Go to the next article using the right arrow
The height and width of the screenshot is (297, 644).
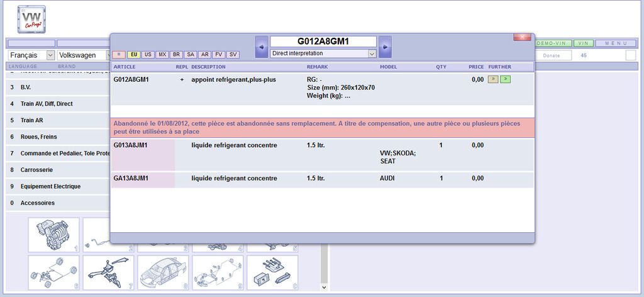(x=385, y=47)
